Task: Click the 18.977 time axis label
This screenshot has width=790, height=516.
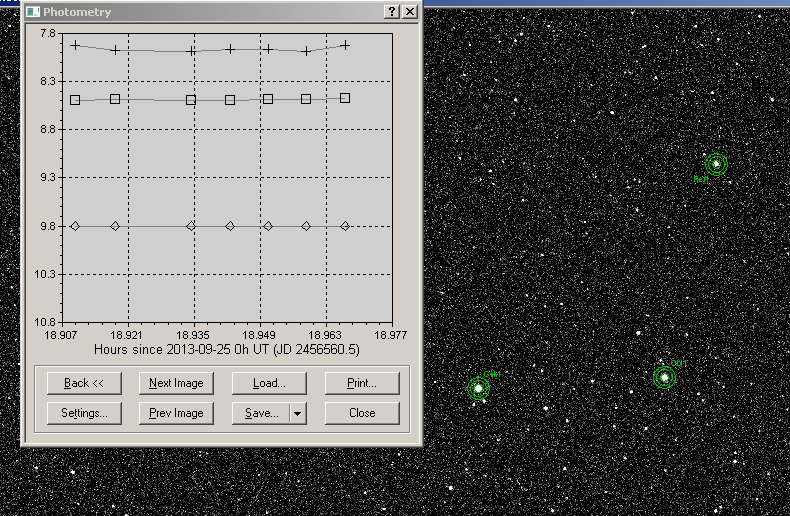Action: (390, 335)
